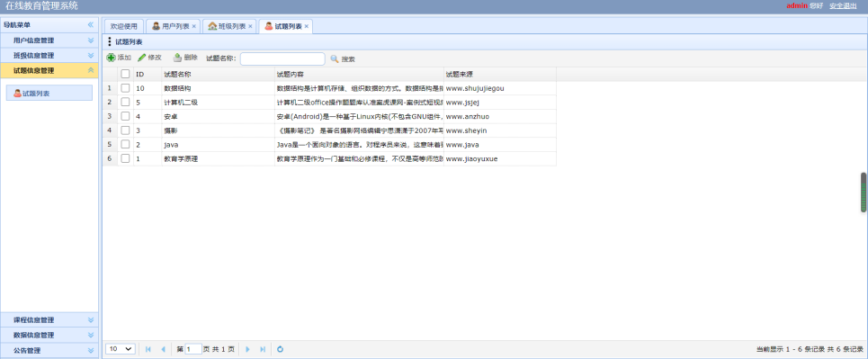Click the delete (删除) icon

[178, 58]
